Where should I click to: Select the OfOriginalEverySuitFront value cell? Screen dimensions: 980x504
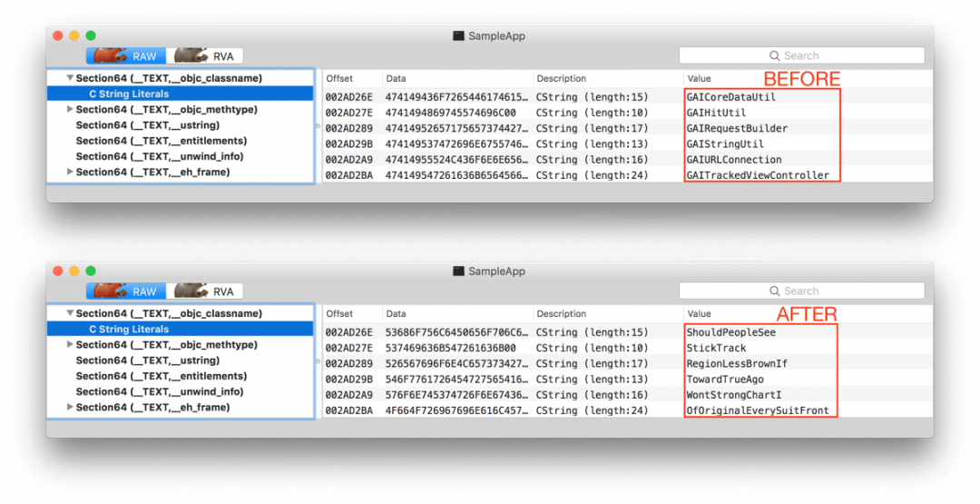click(x=758, y=410)
